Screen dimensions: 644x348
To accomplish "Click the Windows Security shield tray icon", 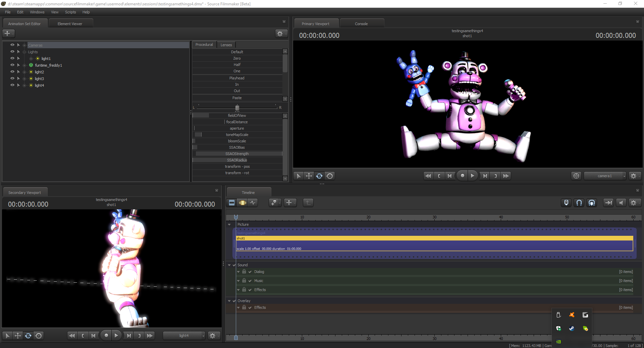I will (x=558, y=329).
